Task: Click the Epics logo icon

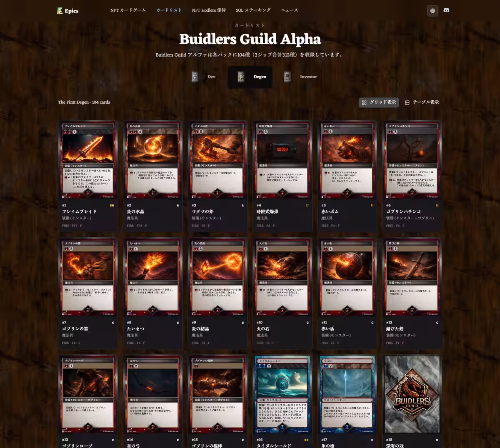Action: [x=60, y=11]
